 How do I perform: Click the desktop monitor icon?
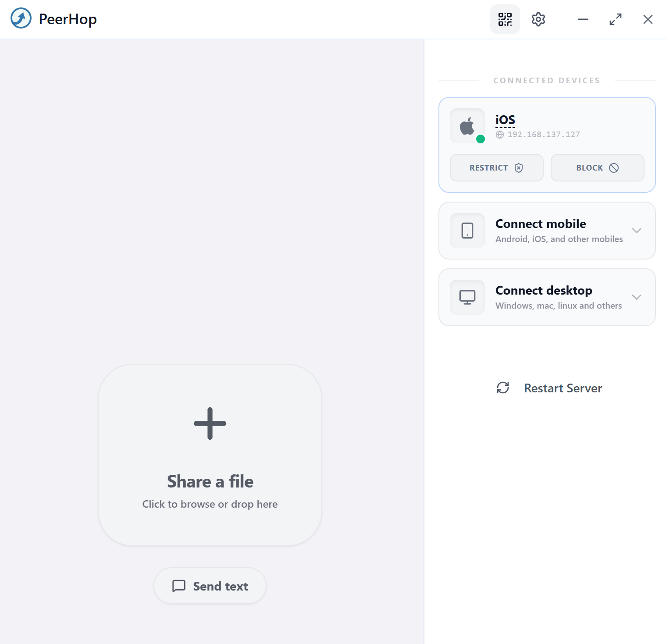point(467,297)
